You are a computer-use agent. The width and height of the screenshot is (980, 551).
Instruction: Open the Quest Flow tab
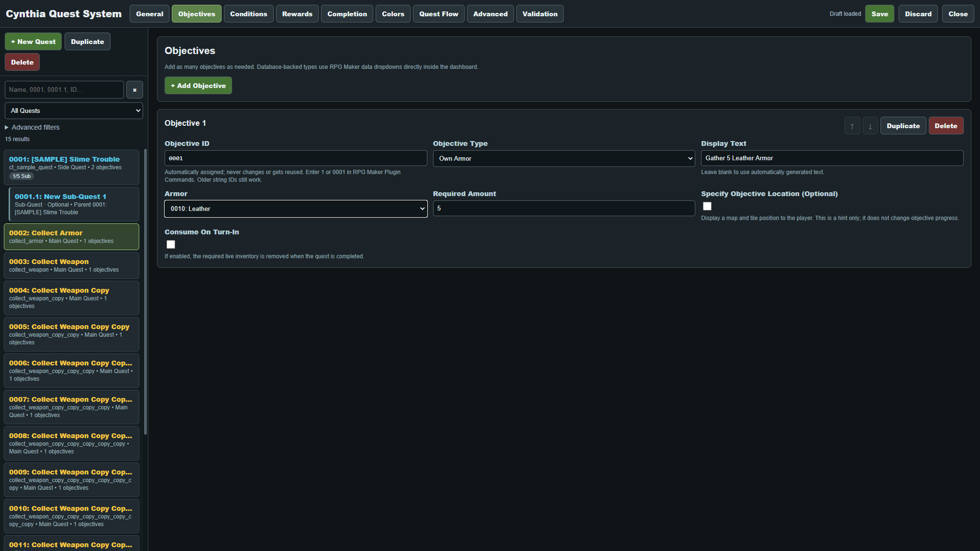pyautogui.click(x=439, y=14)
